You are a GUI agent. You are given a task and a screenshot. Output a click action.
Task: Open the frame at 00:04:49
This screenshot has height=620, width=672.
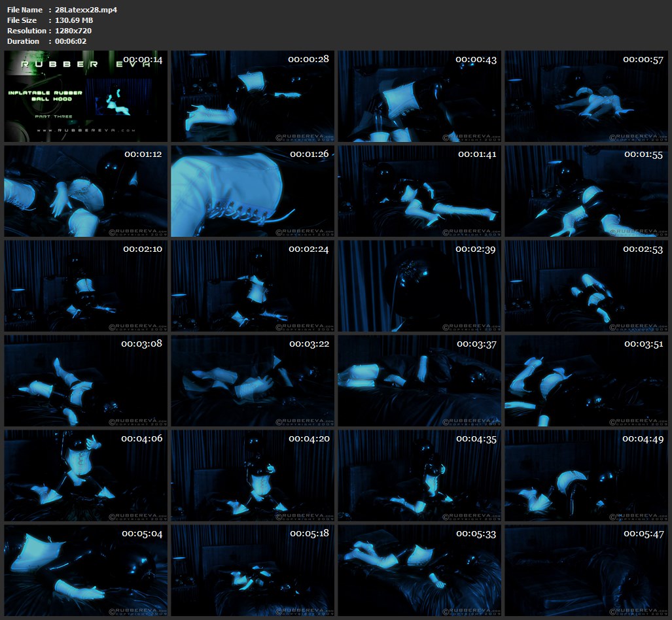[x=586, y=475]
